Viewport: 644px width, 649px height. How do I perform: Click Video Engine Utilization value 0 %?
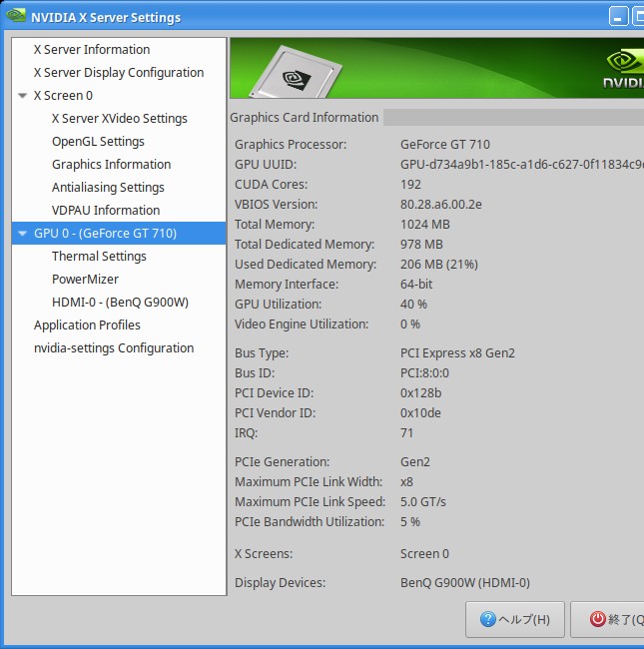coord(410,324)
